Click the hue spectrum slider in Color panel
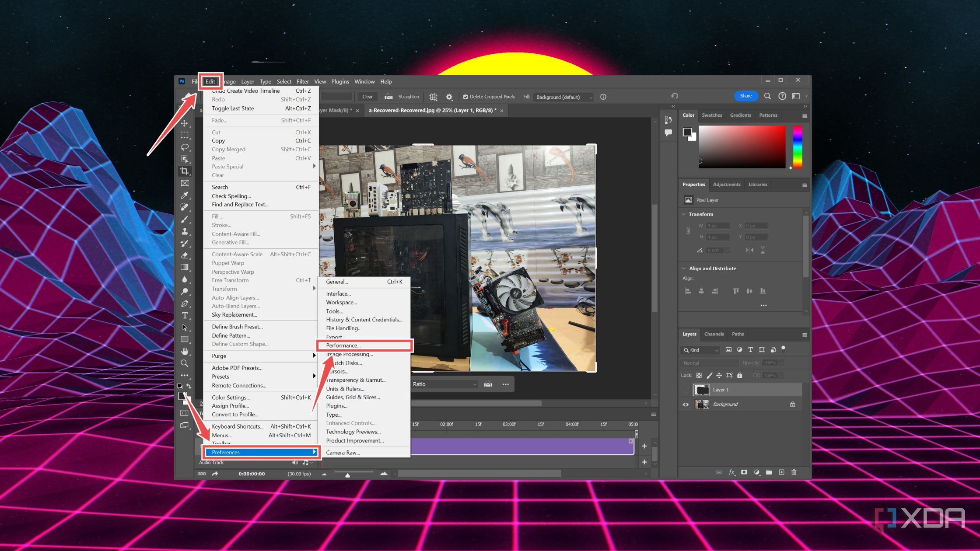980x551 pixels. 798,147
